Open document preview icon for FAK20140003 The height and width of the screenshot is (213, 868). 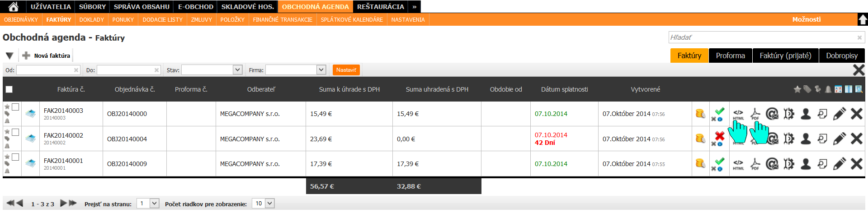point(822,114)
